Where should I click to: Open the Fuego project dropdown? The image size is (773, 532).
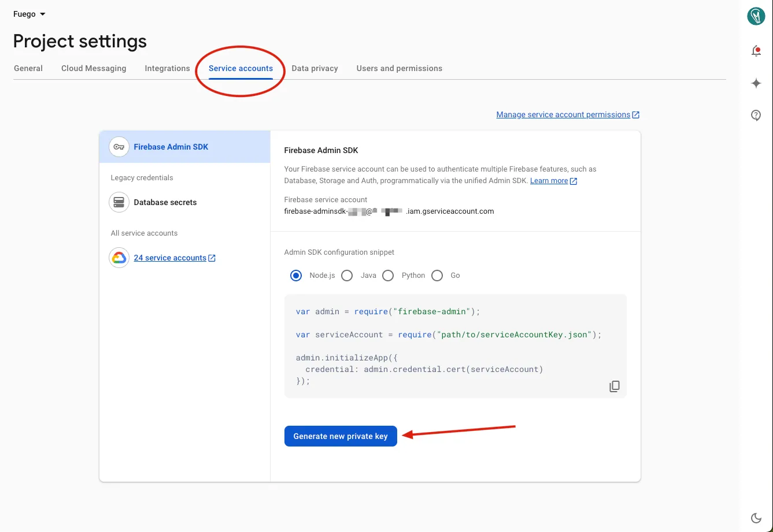coord(29,14)
